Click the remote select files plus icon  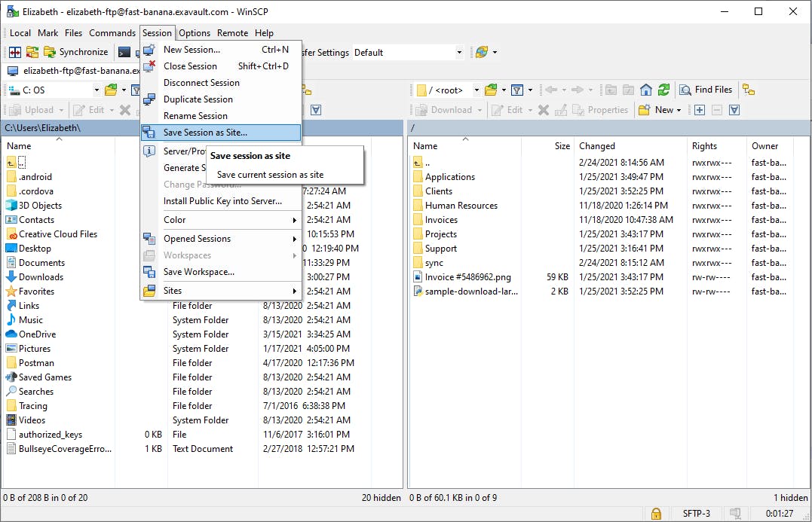point(700,110)
